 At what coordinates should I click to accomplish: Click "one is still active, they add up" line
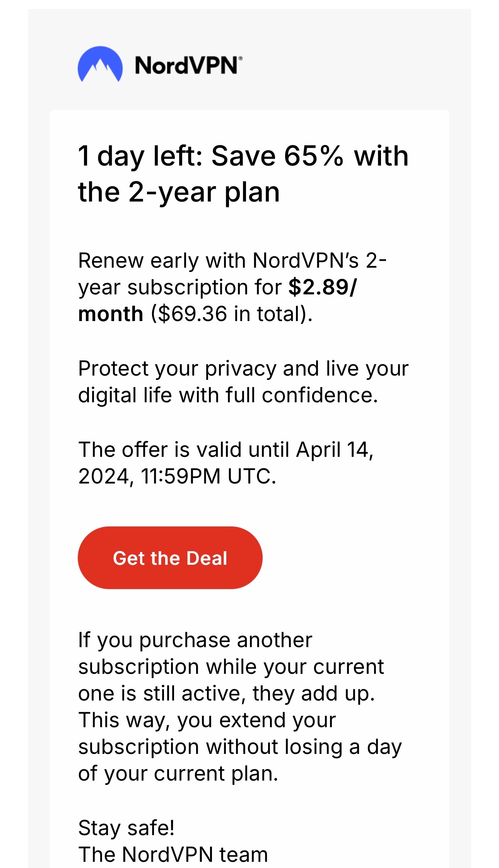coord(226,693)
